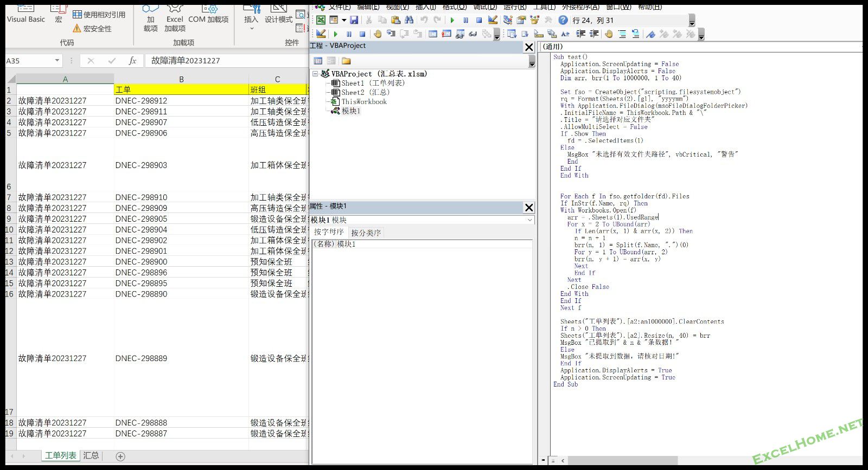Toggle Folders in the project panel toolbar
The height and width of the screenshot is (470, 868).
pos(346,61)
